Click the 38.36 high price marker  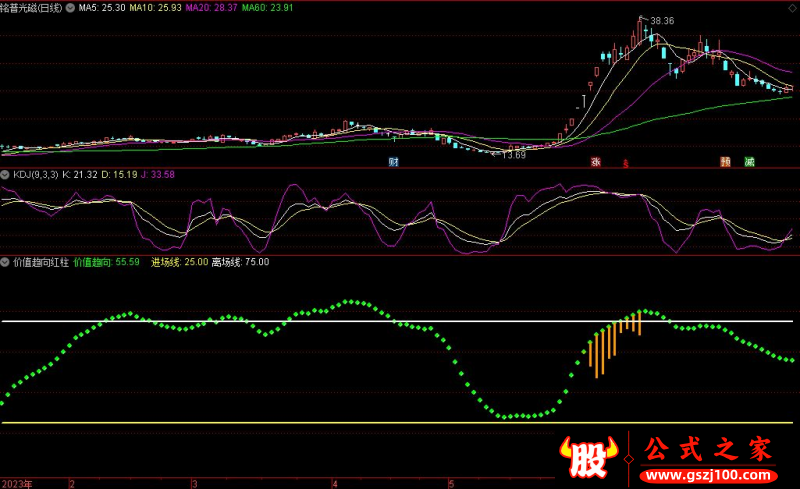pos(661,21)
